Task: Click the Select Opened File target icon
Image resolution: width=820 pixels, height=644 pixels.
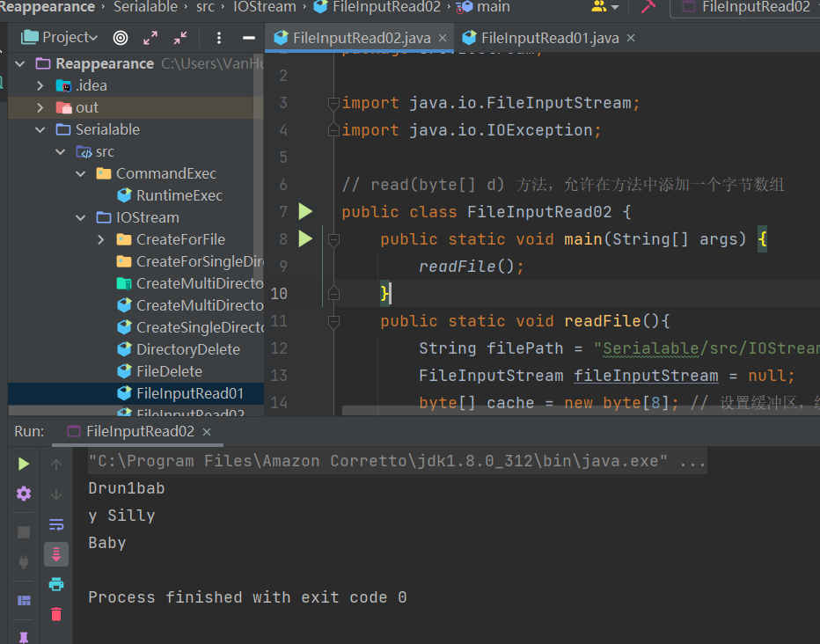Action: [x=121, y=38]
